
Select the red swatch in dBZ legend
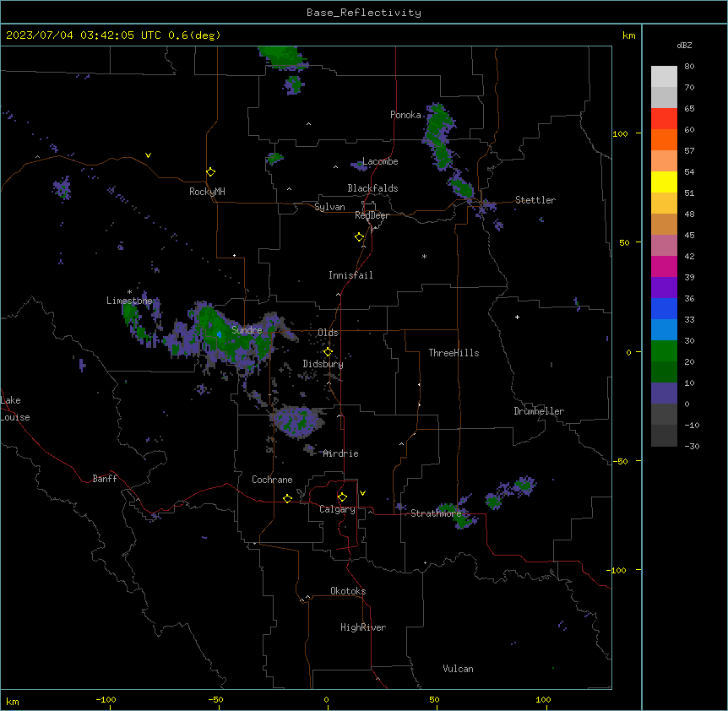click(664, 119)
